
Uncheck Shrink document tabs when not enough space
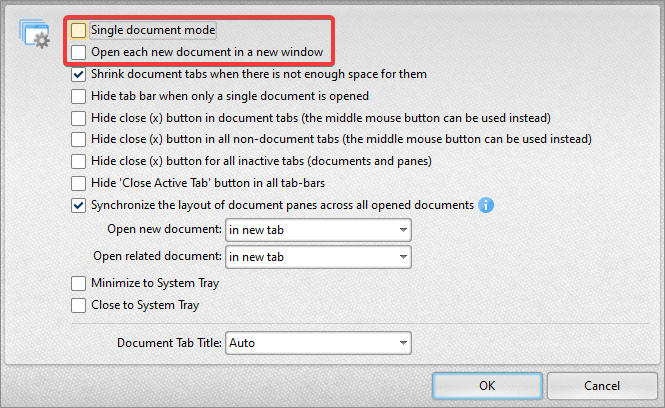(x=78, y=74)
